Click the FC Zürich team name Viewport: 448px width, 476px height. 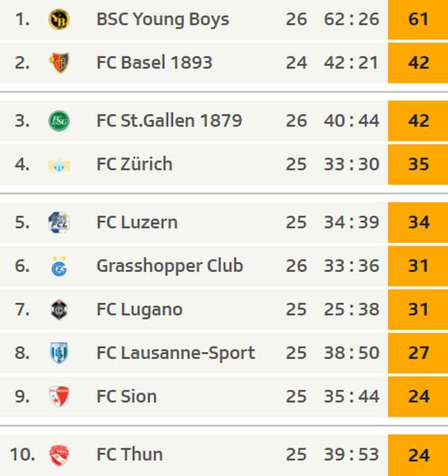point(135,164)
